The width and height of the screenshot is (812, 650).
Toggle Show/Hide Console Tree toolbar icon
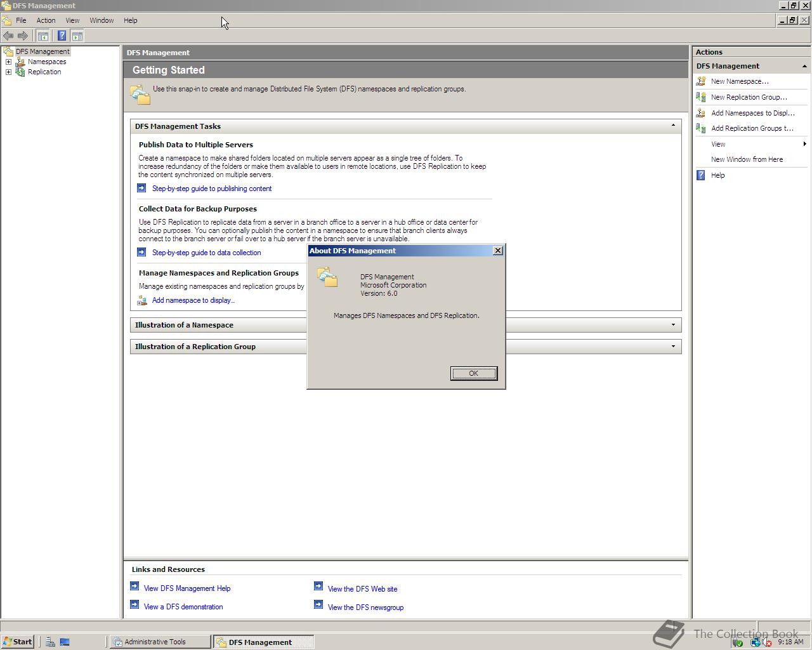tap(43, 36)
